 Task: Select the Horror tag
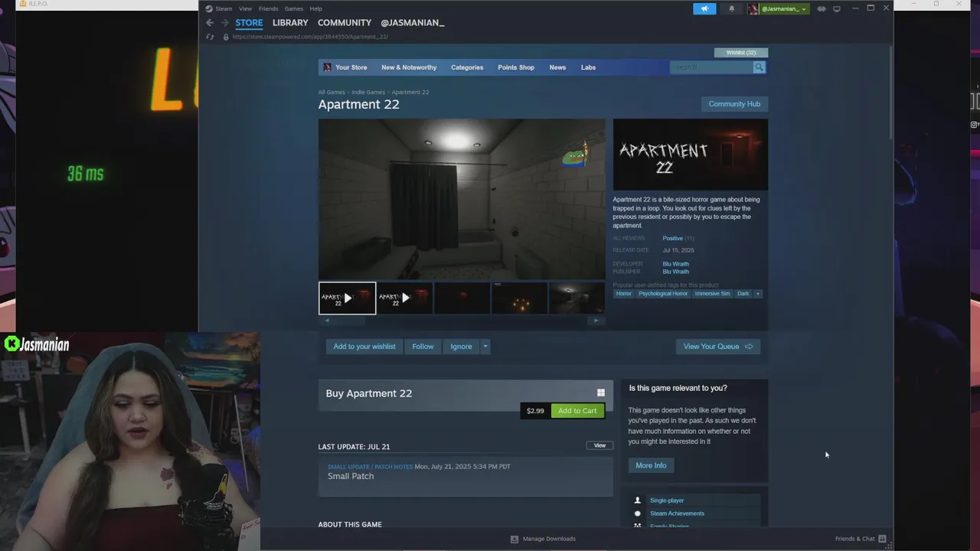(x=624, y=294)
